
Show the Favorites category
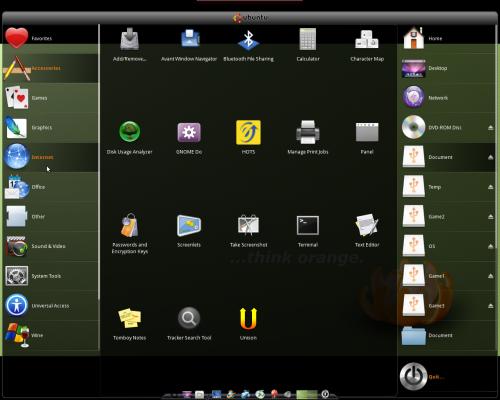(51, 38)
